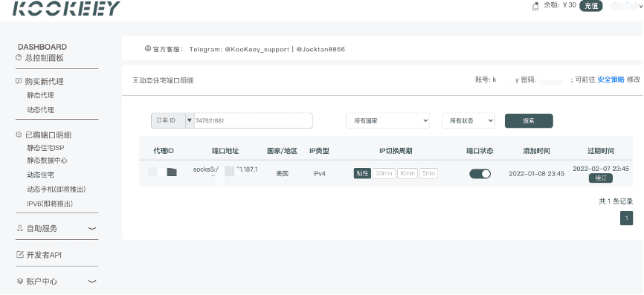
Task: Click the layers icon beside 账户中心
Action: pyautogui.click(x=19, y=281)
